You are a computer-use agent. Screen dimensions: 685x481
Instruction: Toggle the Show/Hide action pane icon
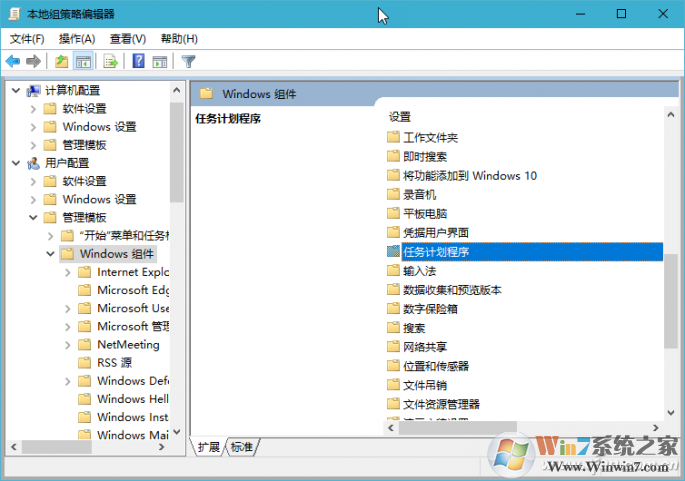click(x=159, y=61)
